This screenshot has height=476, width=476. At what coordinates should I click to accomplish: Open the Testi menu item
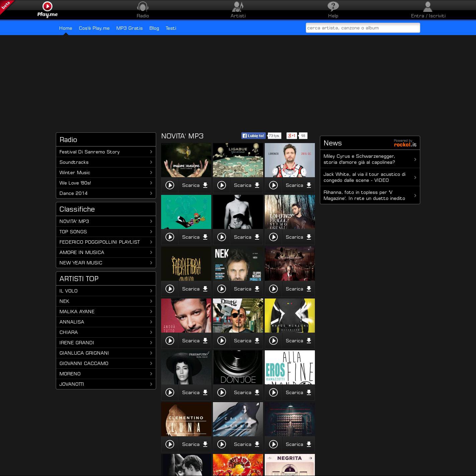[171, 28]
